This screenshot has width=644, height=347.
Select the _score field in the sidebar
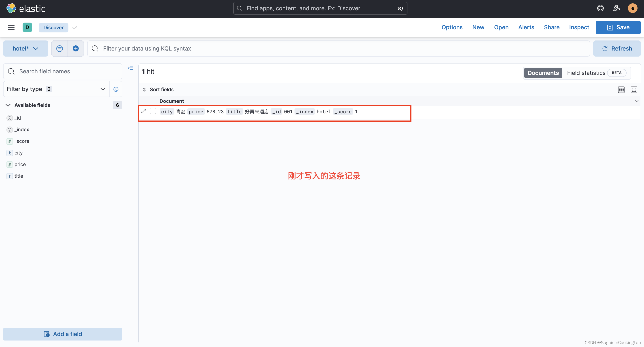21,141
